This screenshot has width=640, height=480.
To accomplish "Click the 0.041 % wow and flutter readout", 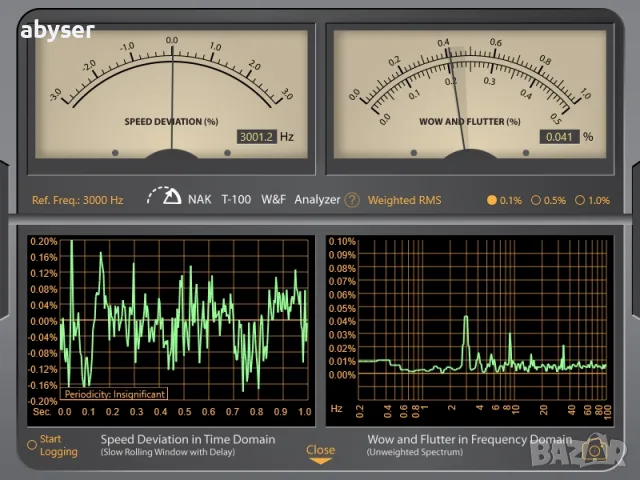I will [560, 137].
